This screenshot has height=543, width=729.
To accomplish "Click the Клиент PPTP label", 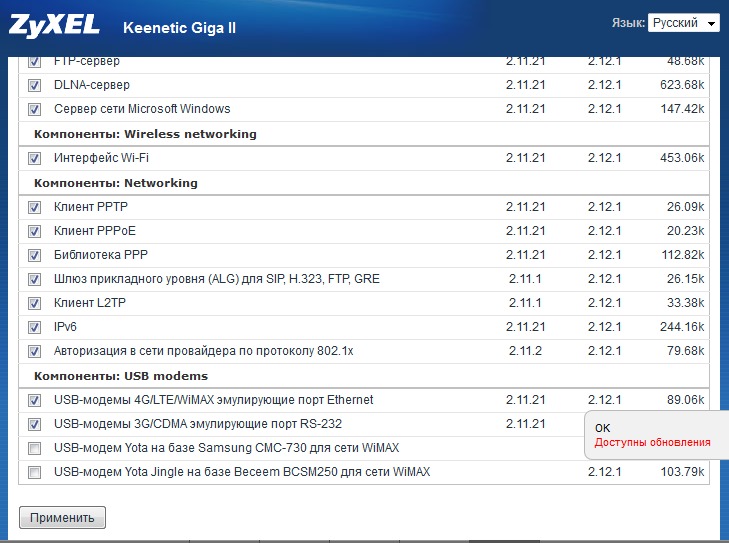I will point(91,207).
